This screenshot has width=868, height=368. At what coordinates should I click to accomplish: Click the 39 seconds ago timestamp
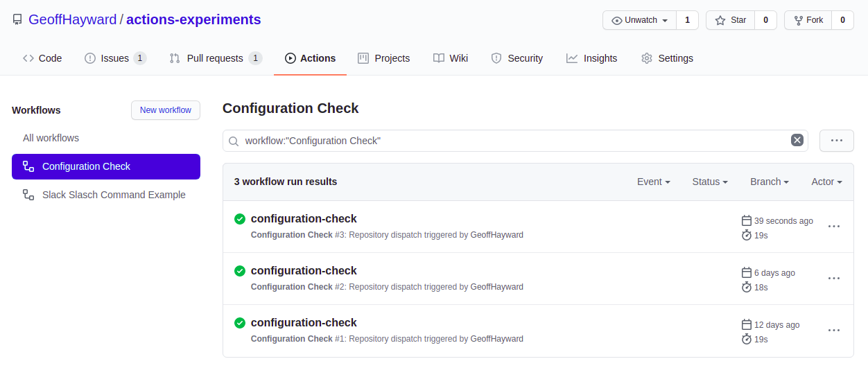point(783,221)
